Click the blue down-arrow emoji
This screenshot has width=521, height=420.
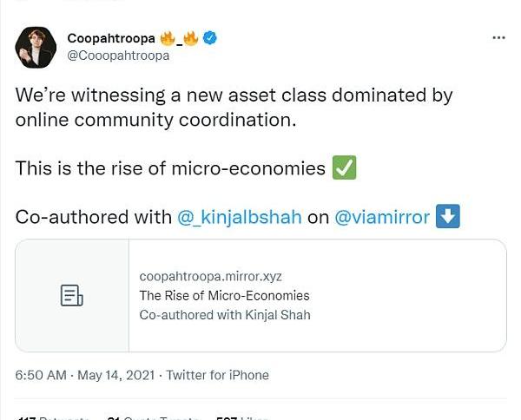point(447,216)
